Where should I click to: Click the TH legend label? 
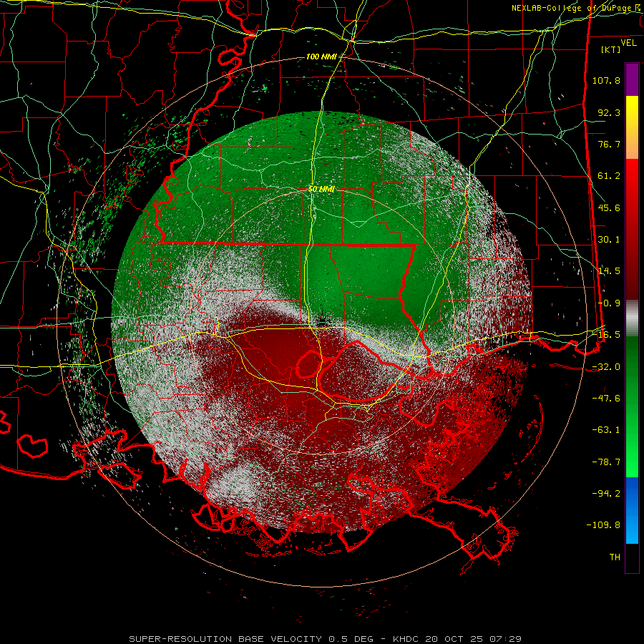click(x=615, y=557)
